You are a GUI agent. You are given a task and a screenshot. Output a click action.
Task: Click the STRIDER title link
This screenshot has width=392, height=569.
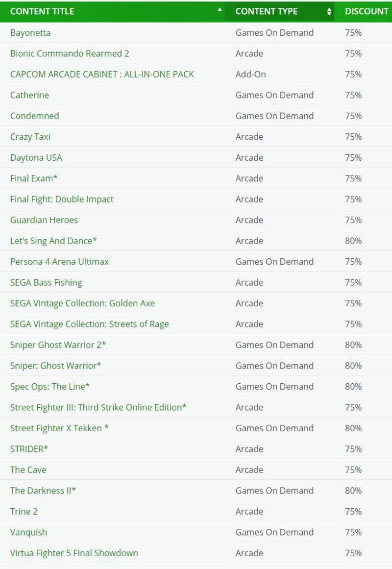tap(29, 449)
